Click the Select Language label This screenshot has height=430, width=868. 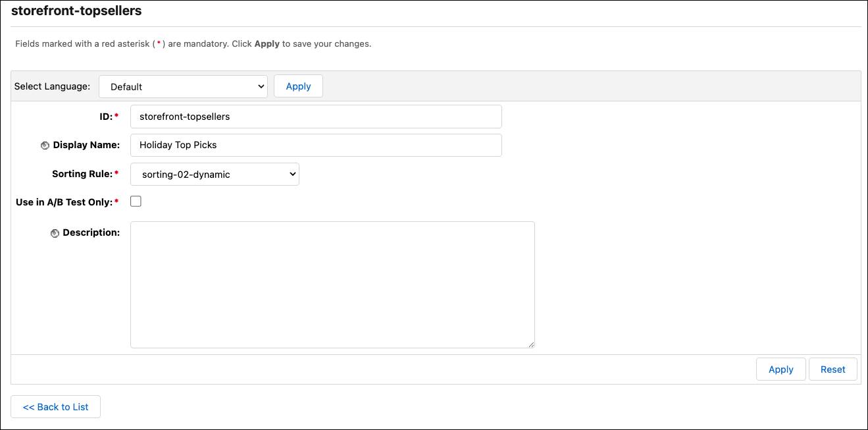[52, 86]
